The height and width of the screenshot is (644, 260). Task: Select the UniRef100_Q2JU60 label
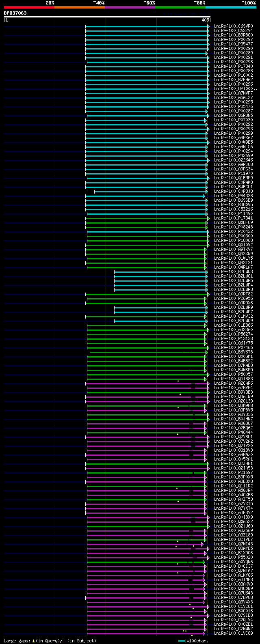click(233, 526)
